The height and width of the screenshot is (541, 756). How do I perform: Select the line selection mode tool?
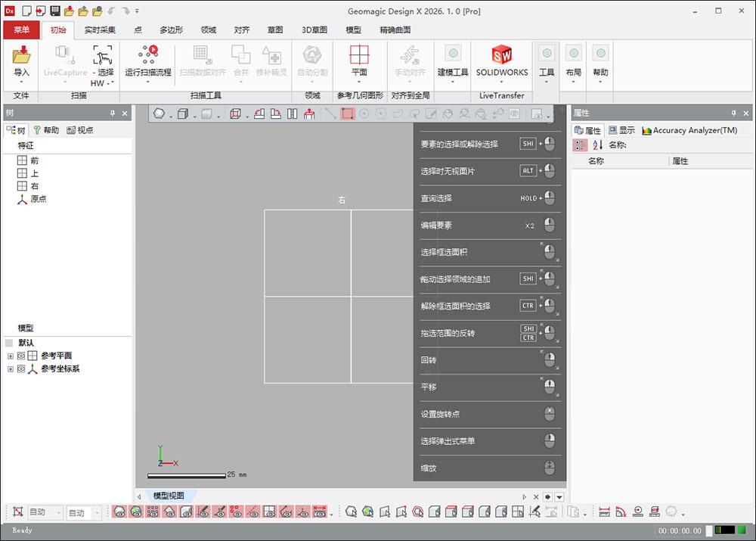pos(330,114)
